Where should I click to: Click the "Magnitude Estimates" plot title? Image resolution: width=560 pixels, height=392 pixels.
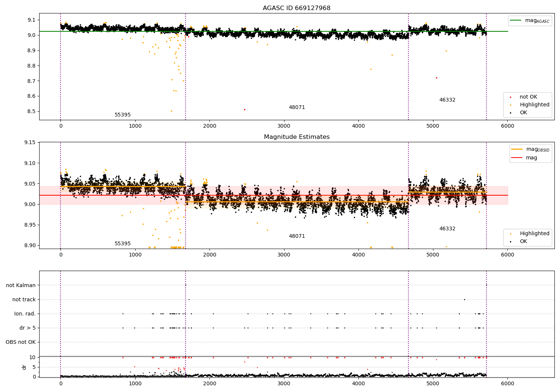point(296,137)
